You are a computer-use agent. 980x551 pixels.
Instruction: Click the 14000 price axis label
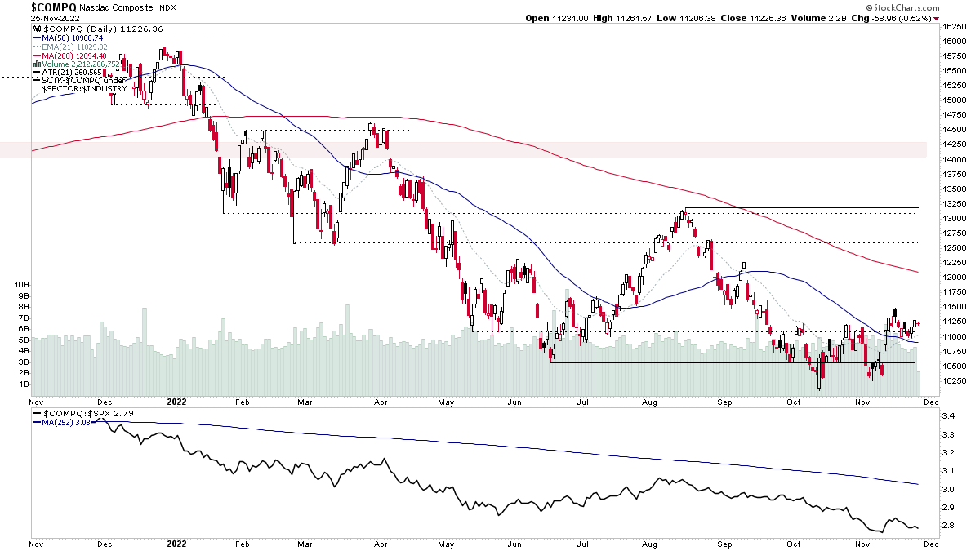[954, 159]
